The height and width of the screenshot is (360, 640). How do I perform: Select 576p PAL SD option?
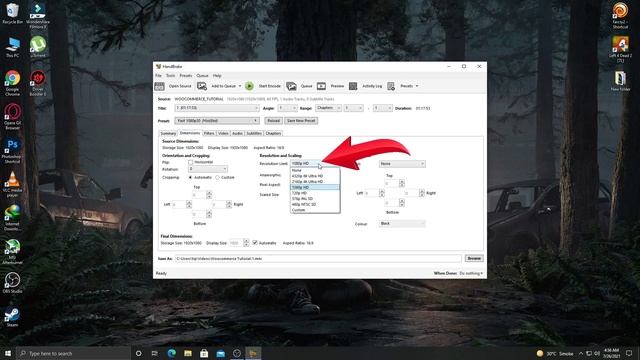coord(315,199)
